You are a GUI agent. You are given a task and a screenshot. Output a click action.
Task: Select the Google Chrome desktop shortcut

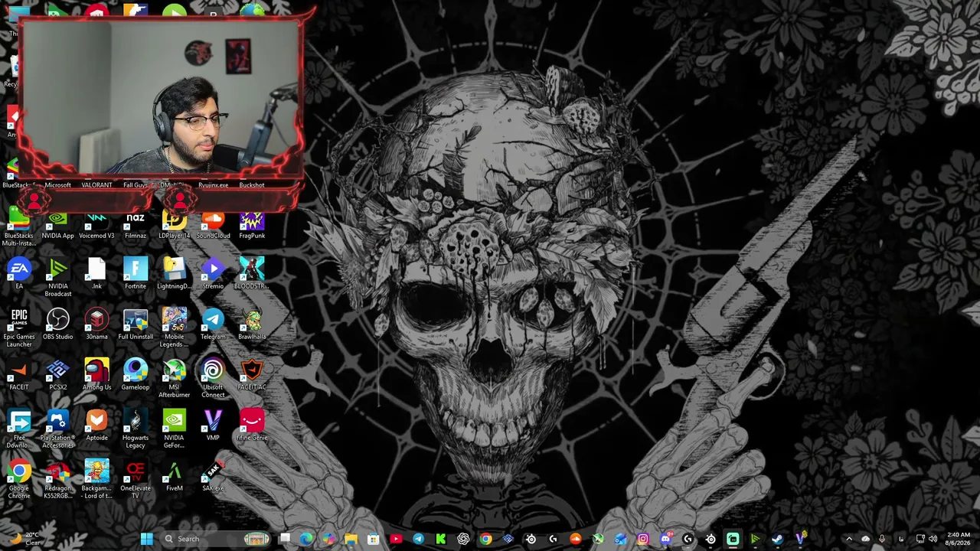19,480
